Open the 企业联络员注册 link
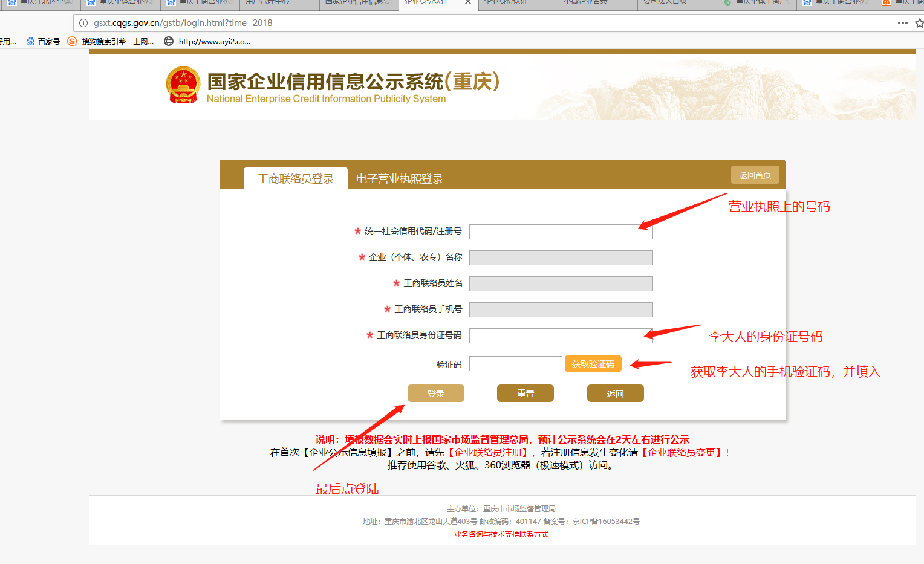 (x=488, y=452)
